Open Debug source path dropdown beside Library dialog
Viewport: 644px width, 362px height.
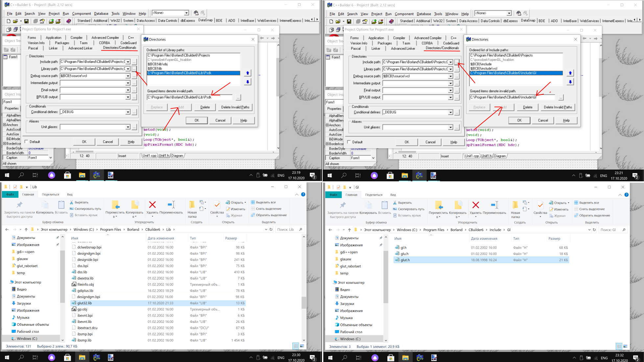coord(128,76)
